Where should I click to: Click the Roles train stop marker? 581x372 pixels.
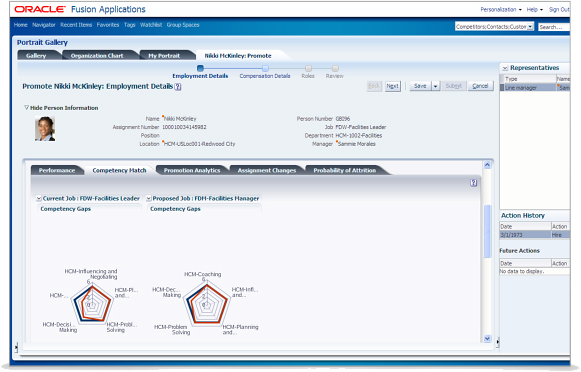[308, 68]
